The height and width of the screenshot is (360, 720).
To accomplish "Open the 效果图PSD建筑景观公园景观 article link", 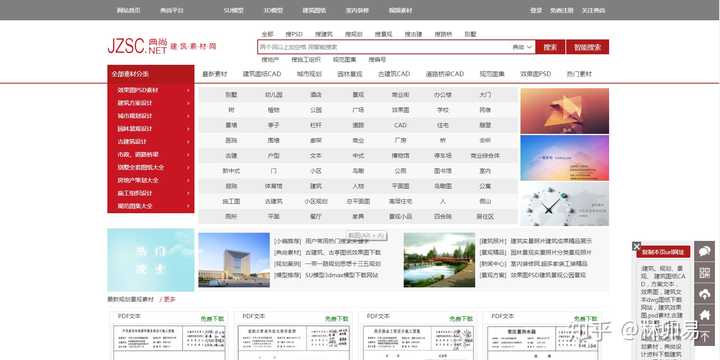I will (548, 276).
